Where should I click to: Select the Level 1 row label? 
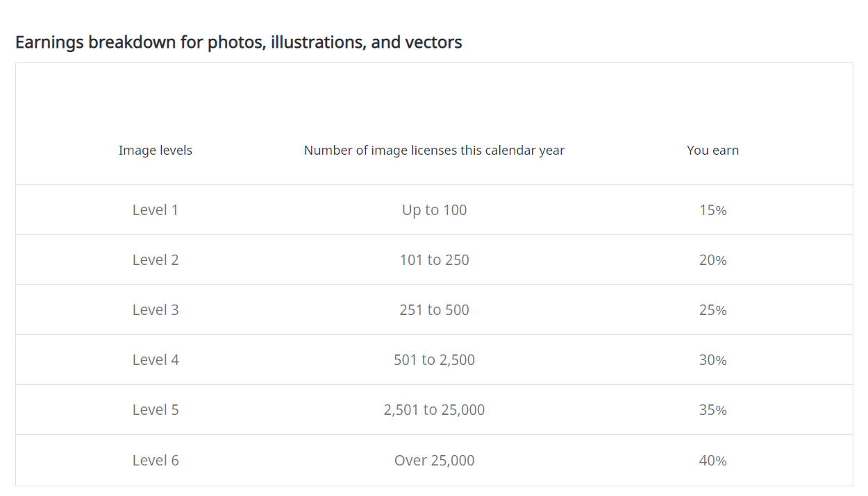click(x=156, y=210)
